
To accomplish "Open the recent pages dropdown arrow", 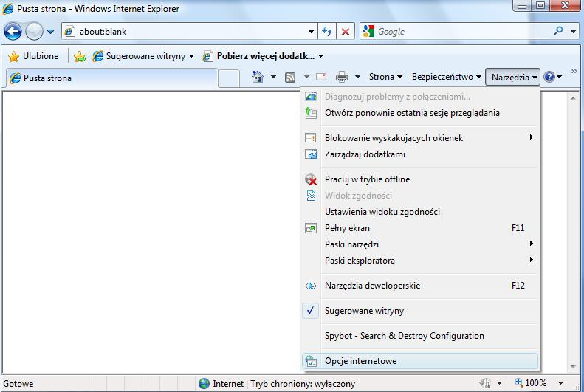I will (51, 32).
